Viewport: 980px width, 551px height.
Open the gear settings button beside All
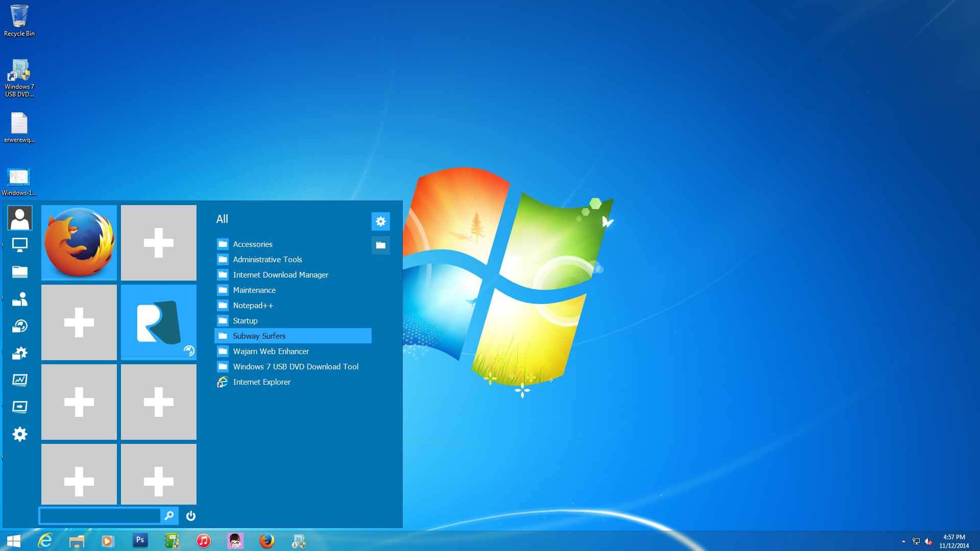[x=381, y=221]
